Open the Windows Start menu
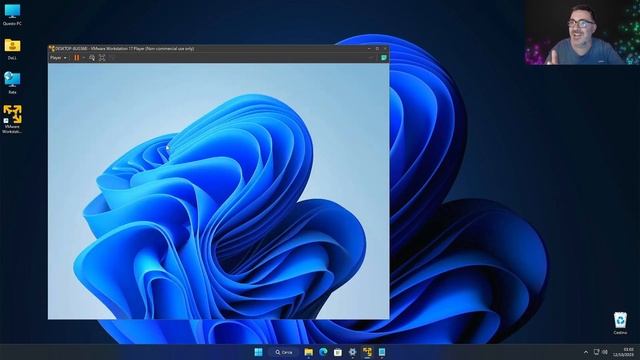 tap(258, 352)
